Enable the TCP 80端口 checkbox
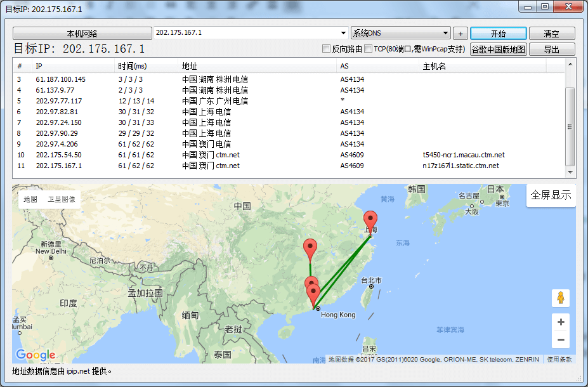This screenshot has width=588, height=387. pos(368,48)
